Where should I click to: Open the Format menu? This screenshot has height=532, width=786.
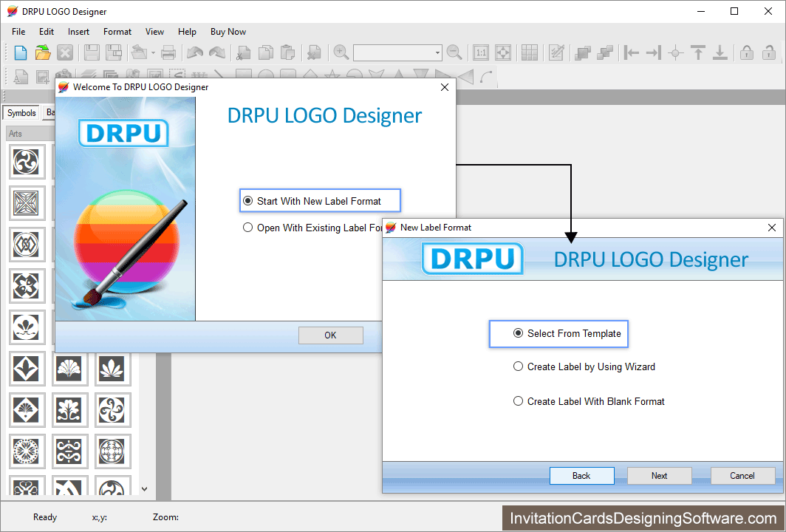point(117,32)
